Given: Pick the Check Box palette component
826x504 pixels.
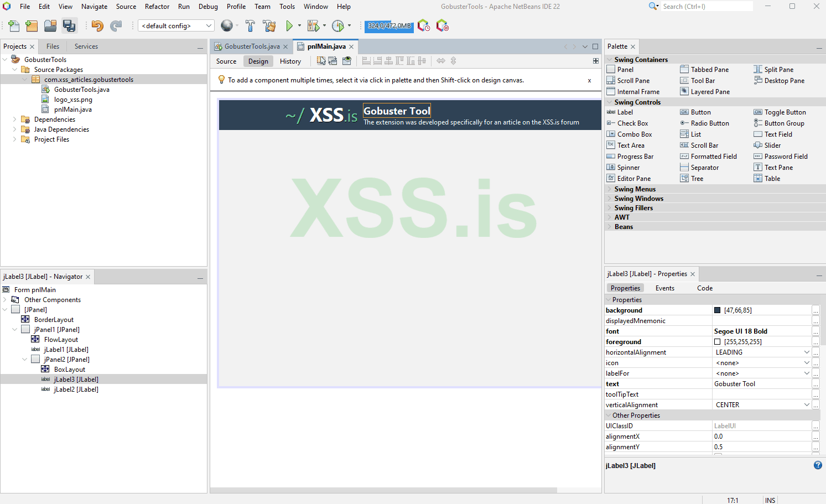Looking at the screenshot, I should (627, 123).
